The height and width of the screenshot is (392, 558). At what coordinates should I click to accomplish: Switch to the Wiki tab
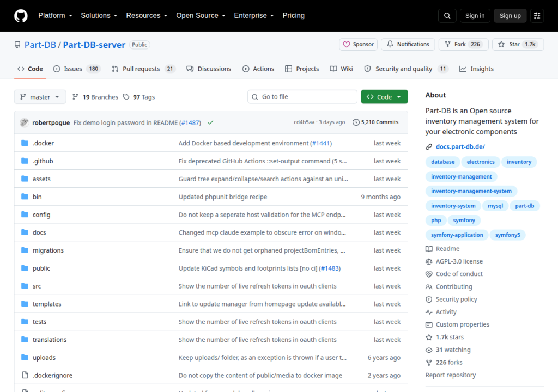pyautogui.click(x=341, y=69)
